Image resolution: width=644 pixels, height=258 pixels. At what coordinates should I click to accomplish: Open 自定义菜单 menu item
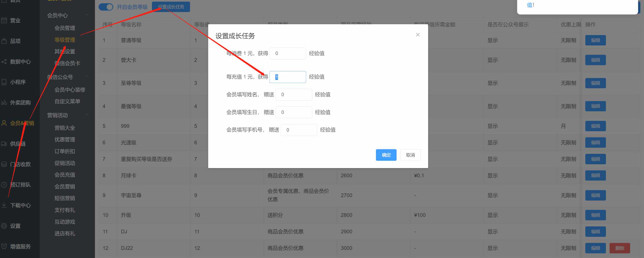point(67,101)
